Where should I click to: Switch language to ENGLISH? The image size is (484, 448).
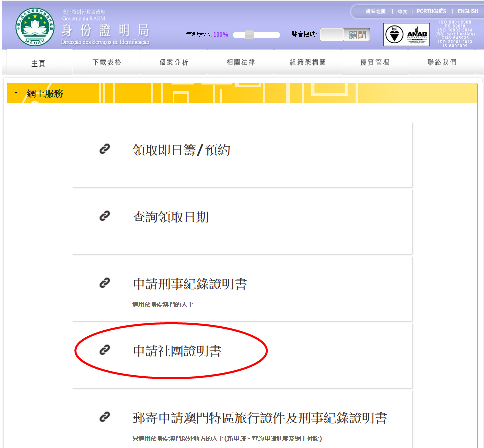468,11
